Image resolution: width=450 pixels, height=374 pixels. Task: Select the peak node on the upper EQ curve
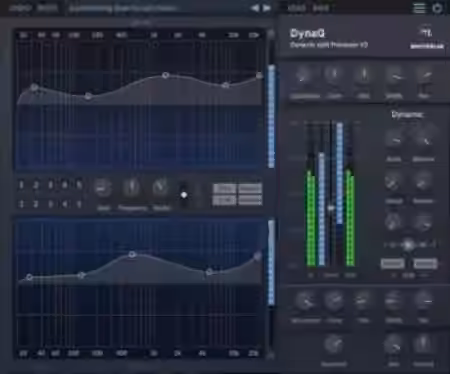tap(165, 75)
